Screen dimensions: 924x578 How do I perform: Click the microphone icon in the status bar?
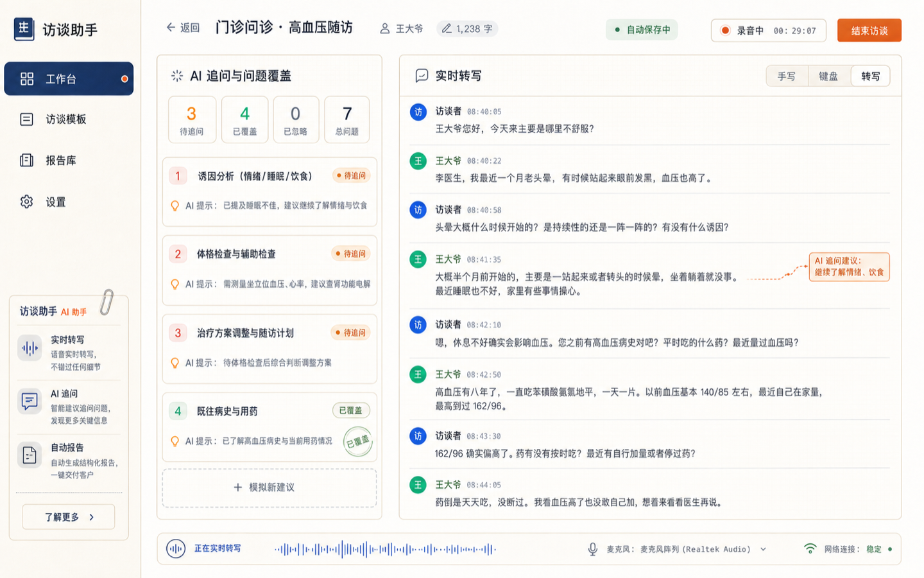[x=593, y=549]
